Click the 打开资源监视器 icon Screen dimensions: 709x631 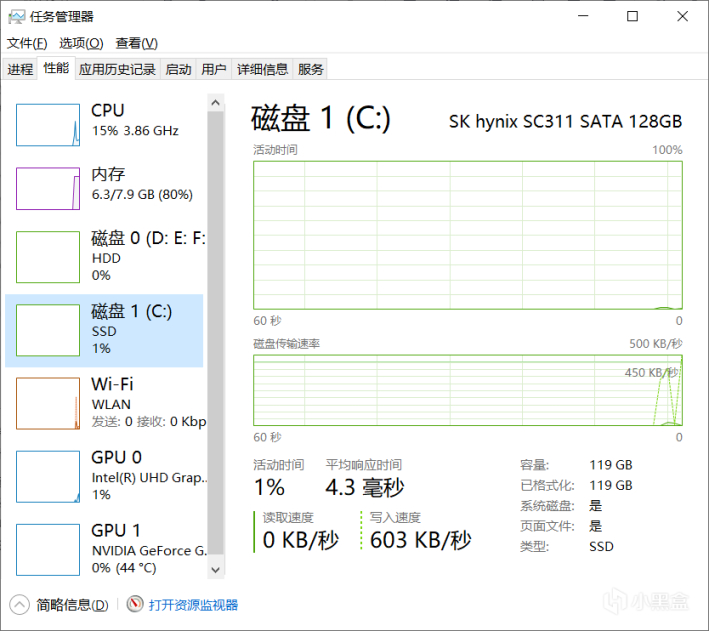(x=135, y=605)
